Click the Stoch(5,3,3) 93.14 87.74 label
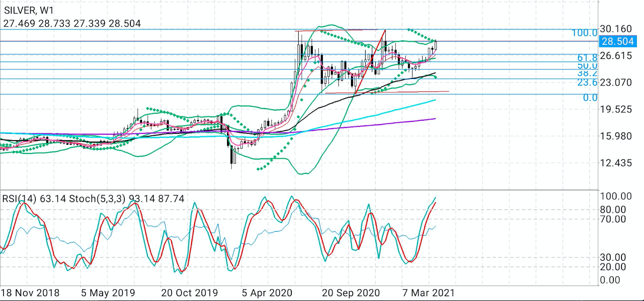 [127, 199]
